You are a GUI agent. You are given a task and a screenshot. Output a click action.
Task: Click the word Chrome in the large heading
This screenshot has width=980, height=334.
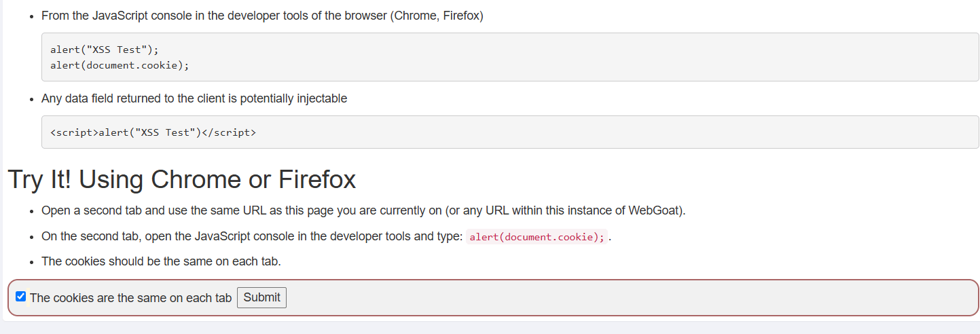coord(198,180)
